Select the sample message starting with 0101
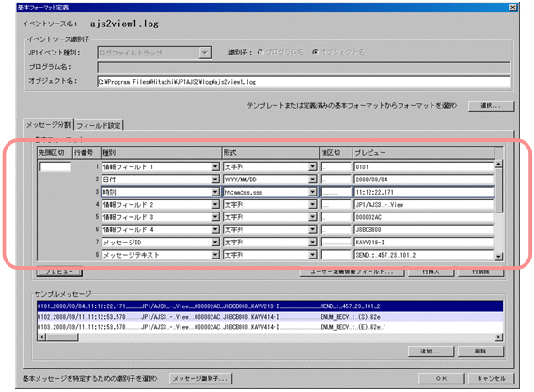534x392 pixels. [x=270, y=306]
